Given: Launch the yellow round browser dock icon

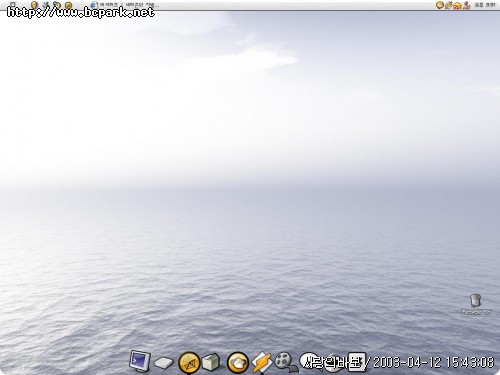Looking at the screenshot, I should 189,363.
